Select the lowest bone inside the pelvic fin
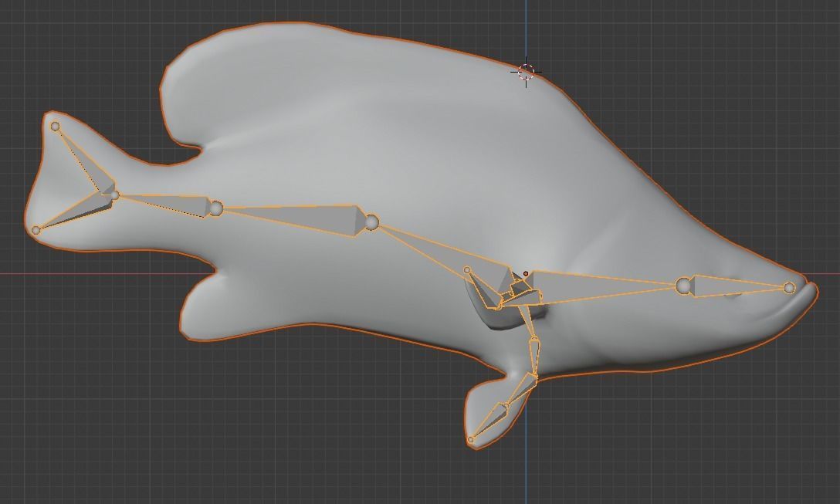The width and height of the screenshot is (840, 504). click(490, 421)
